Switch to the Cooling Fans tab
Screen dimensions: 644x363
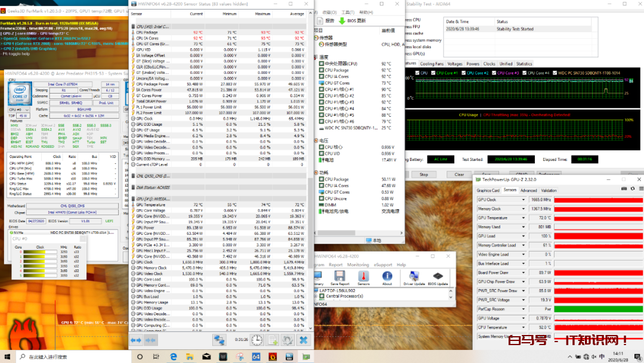click(431, 64)
